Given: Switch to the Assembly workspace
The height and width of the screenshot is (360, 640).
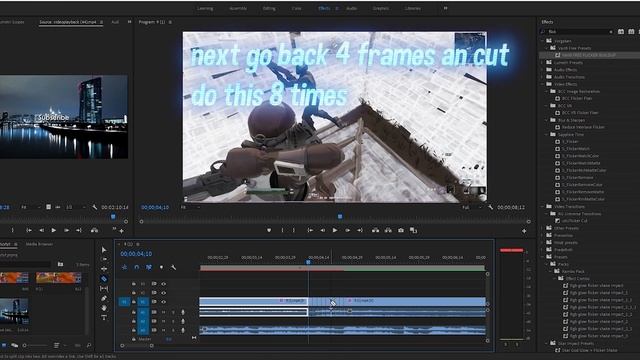Looking at the screenshot, I should 238,8.
